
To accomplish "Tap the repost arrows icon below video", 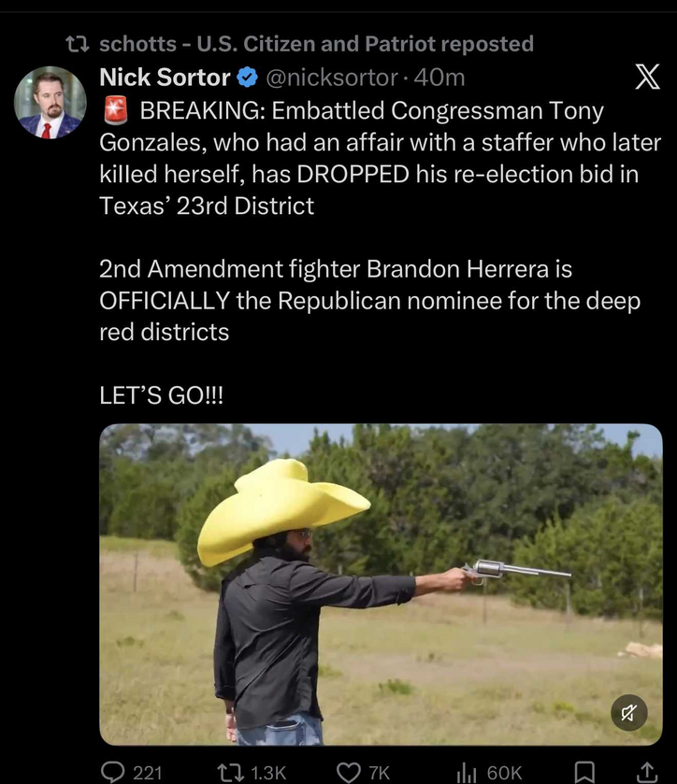I will pos(231,772).
